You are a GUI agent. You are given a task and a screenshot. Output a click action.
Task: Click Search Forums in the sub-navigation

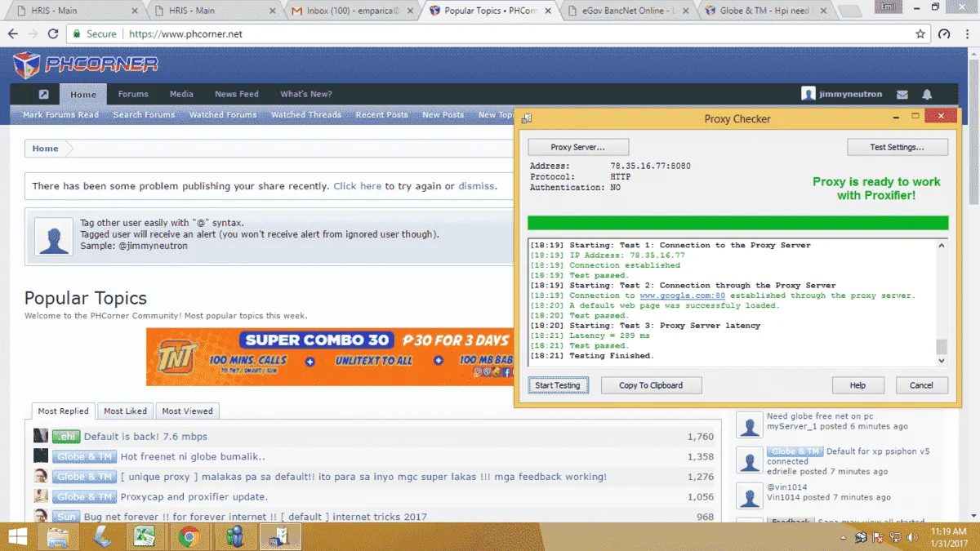click(x=145, y=115)
